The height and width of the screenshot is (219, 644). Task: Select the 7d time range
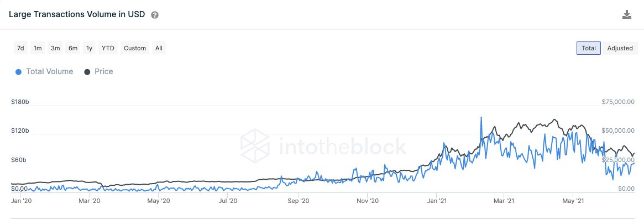[20, 48]
